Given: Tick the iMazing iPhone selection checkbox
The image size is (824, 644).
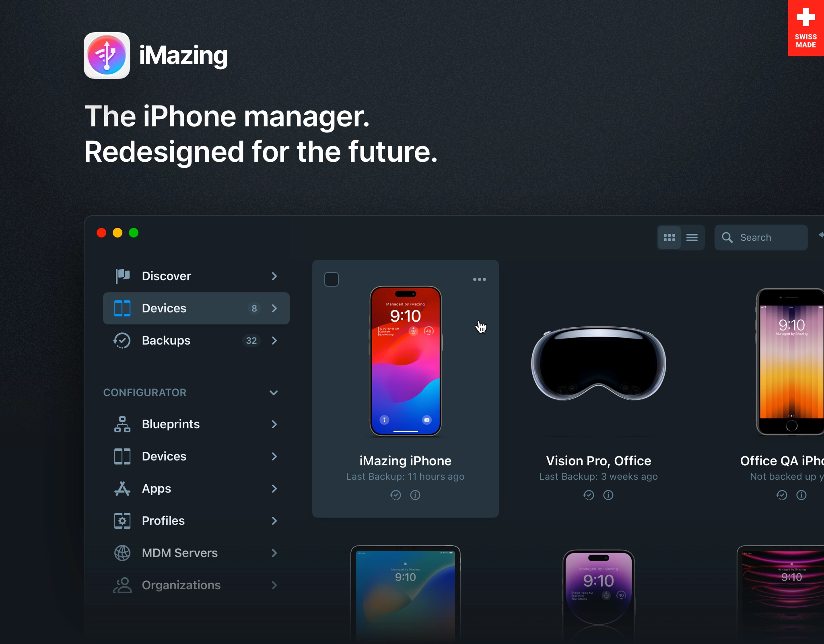Looking at the screenshot, I should (x=332, y=279).
